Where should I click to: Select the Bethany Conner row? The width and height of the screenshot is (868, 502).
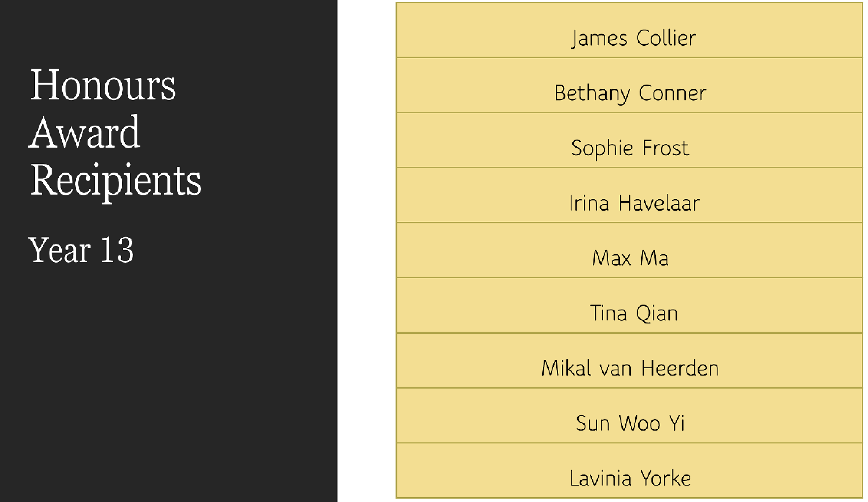tap(630, 93)
